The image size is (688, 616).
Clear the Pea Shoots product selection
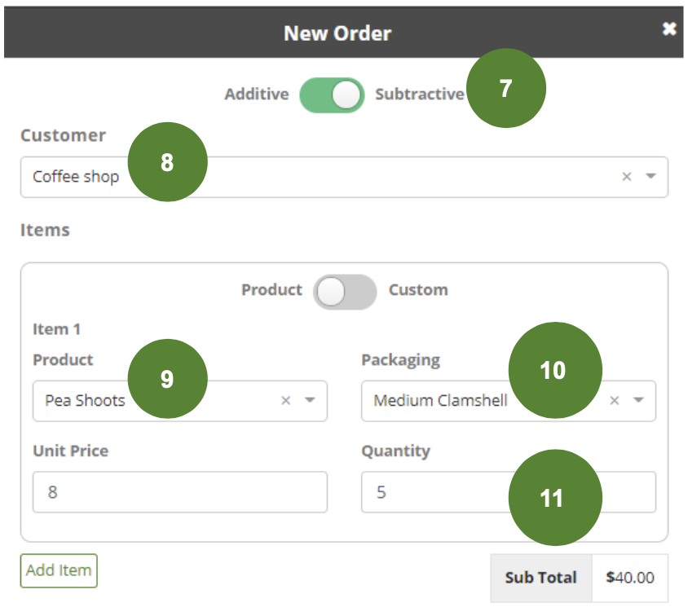pyautogui.click(x=285, y=400)
